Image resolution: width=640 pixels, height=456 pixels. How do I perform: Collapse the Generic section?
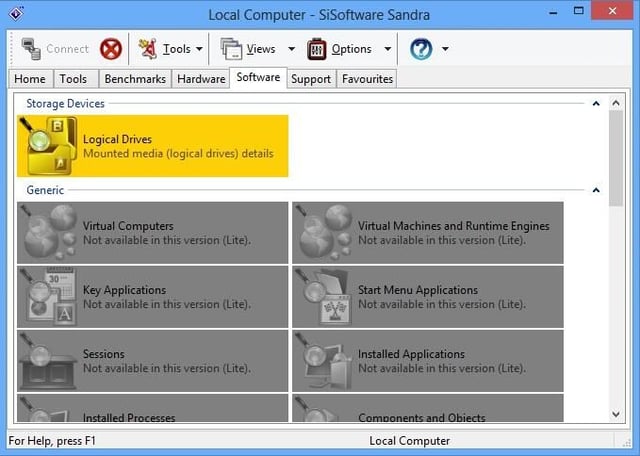pyautogui.click(x=596, y=190)
